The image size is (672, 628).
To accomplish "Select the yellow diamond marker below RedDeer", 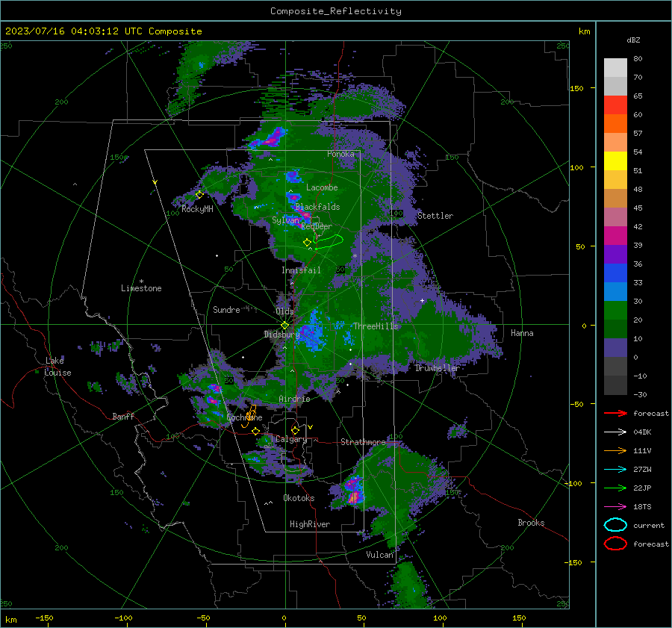I will (307, 243).
